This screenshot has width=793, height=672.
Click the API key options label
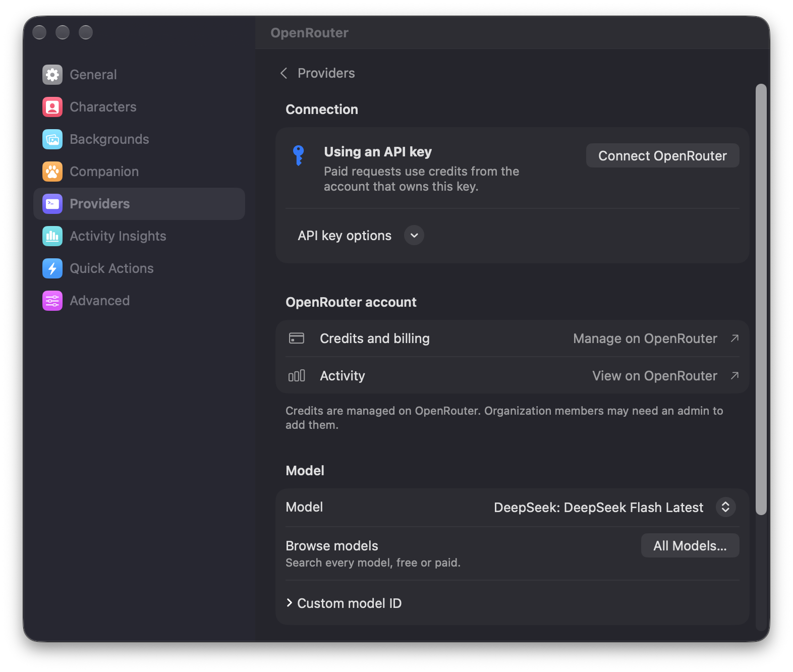coord(345,236)
